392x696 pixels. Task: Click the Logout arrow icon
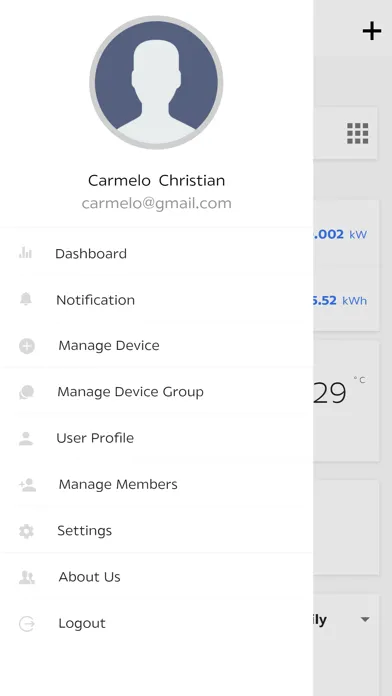pyautogui.click(x=27, y=624)
